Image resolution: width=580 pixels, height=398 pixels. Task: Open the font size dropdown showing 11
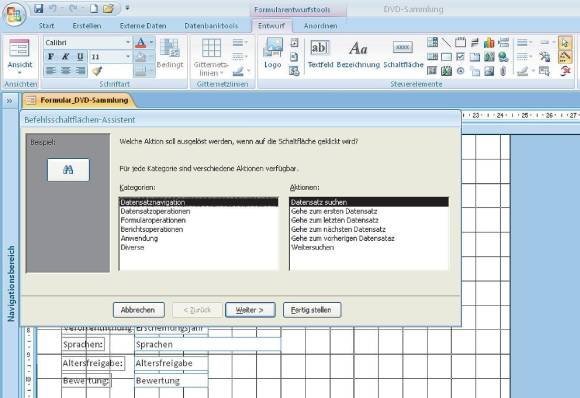pos(128,57)
